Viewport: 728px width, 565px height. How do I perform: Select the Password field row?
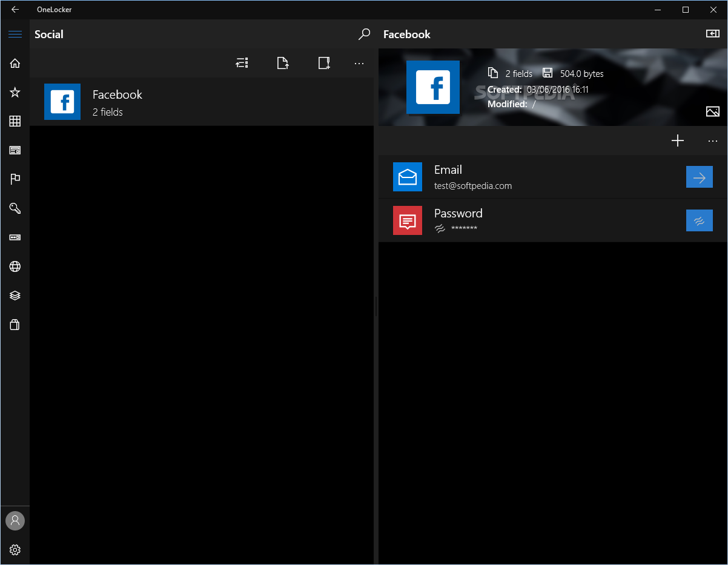[x=553, y=220]
